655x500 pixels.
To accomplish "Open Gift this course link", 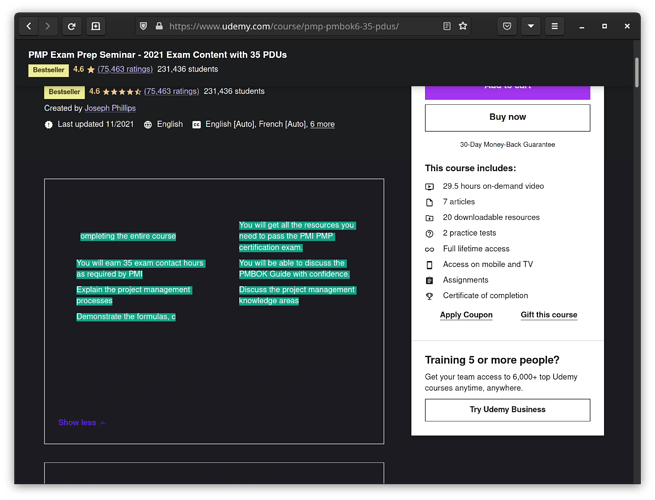I will pos(549,315).
